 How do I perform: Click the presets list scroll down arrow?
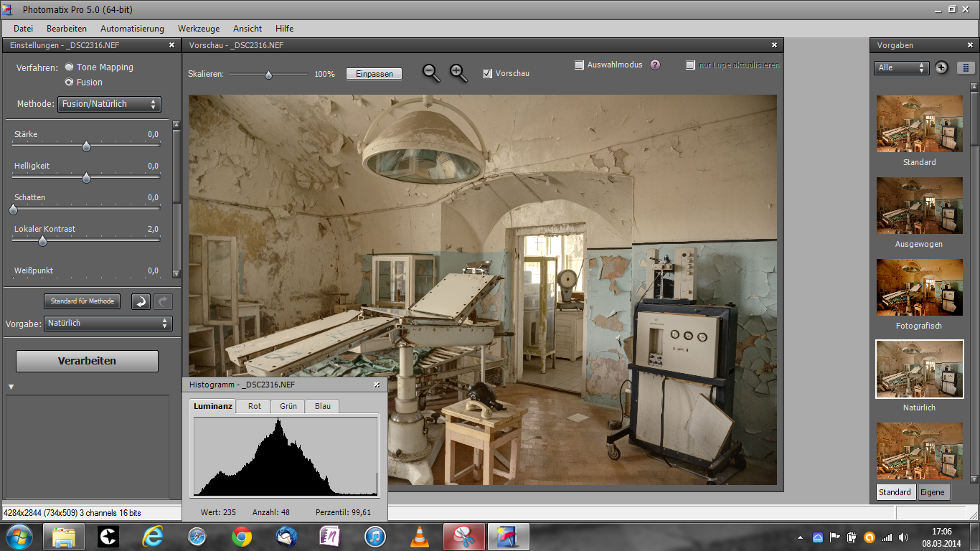click(x=974, y=479)
